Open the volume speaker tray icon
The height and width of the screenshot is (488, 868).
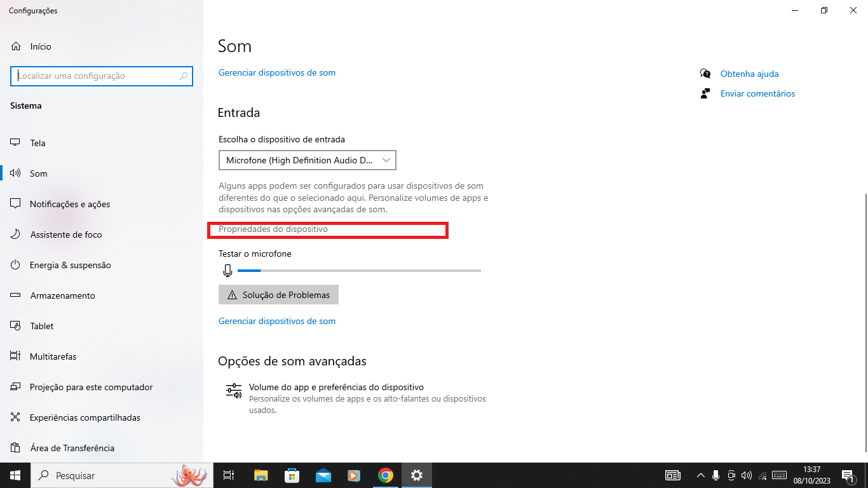click(x=747, y=475)
